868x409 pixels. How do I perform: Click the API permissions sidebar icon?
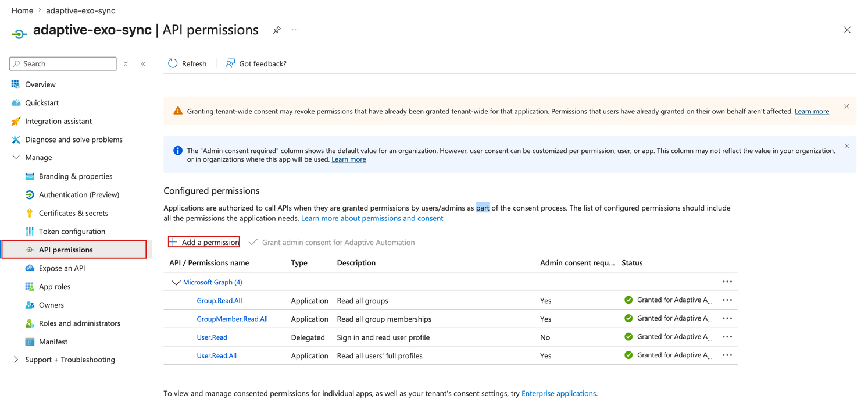(x=30, y=250)
